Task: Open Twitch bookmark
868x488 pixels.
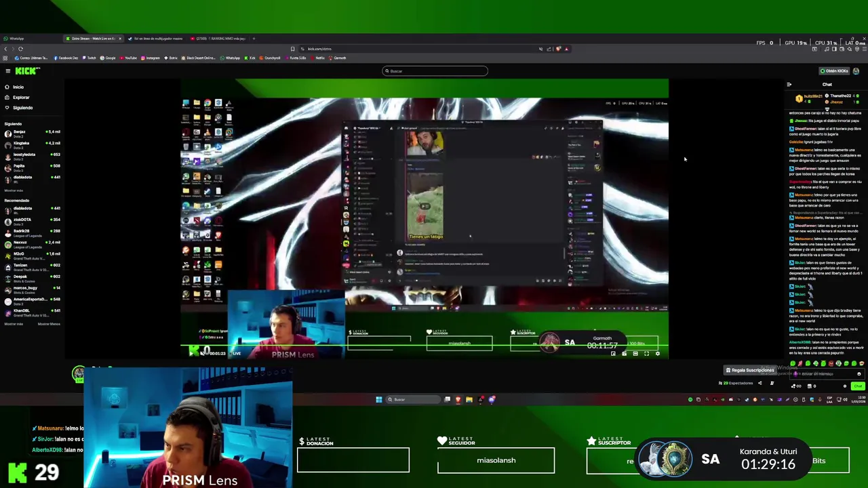Action: 90,58
